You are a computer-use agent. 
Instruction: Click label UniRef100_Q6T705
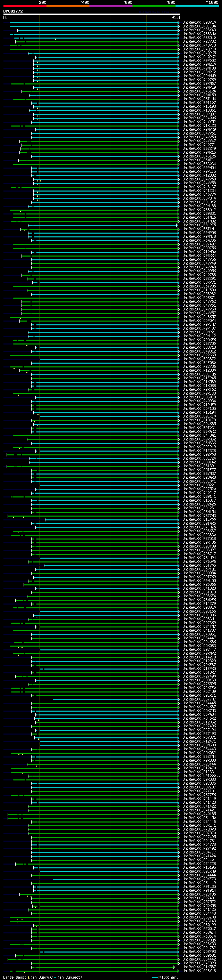tap(199, 565)
